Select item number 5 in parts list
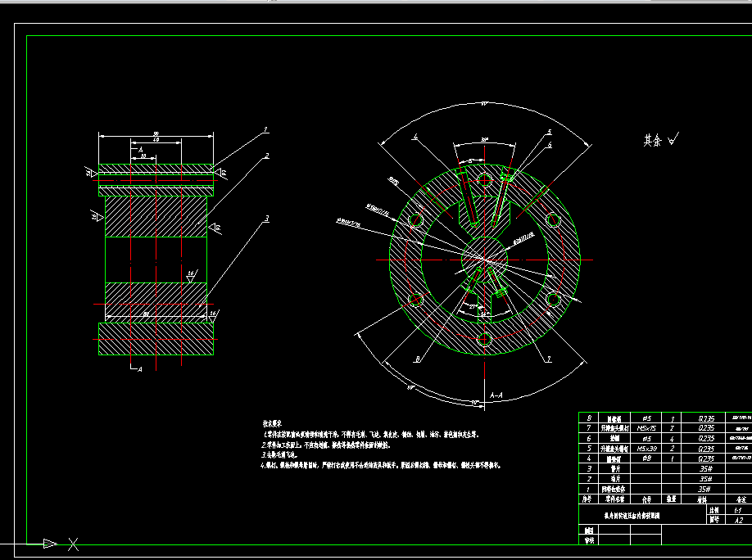The height and width of the screenshot is (560, 752). pyautogui.click(x=589, y=449)
